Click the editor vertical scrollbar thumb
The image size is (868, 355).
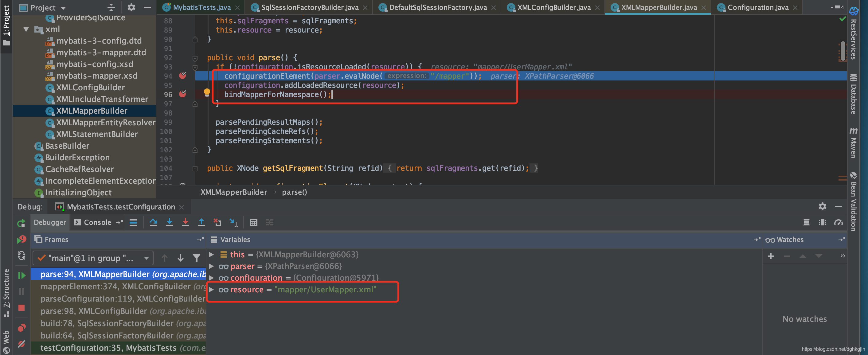click(x=843, y=51)
